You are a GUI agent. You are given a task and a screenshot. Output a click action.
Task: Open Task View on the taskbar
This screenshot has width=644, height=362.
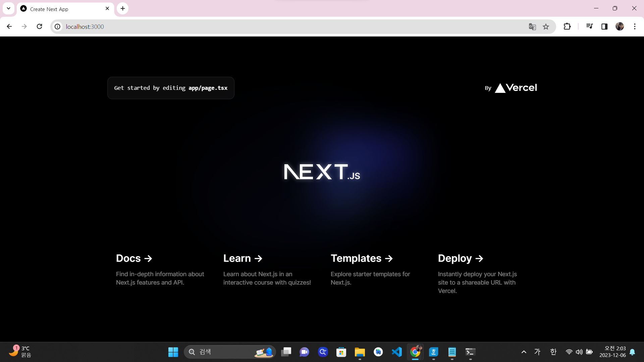(x=286, y=352)
